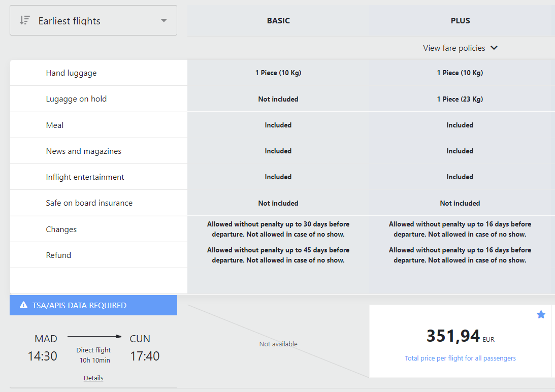Click the flight direction arrow between MAD and CUN
Image resolution: width=555 pixels, height=392 pixels.
point(94,337)
